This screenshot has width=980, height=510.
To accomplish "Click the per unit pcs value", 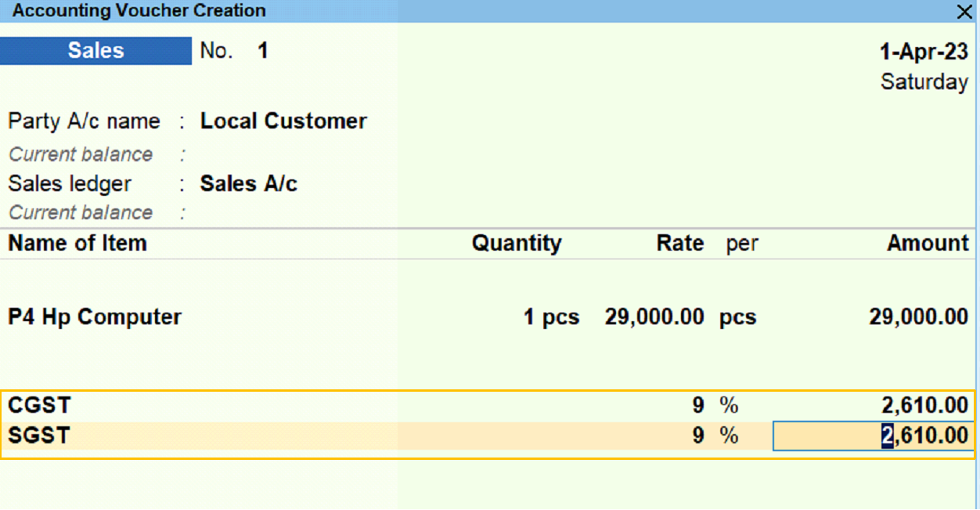I will point(737,317).
